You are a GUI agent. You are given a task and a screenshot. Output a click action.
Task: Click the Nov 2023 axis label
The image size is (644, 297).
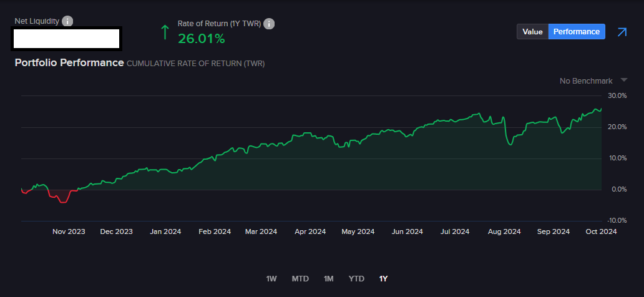[69, 231]
